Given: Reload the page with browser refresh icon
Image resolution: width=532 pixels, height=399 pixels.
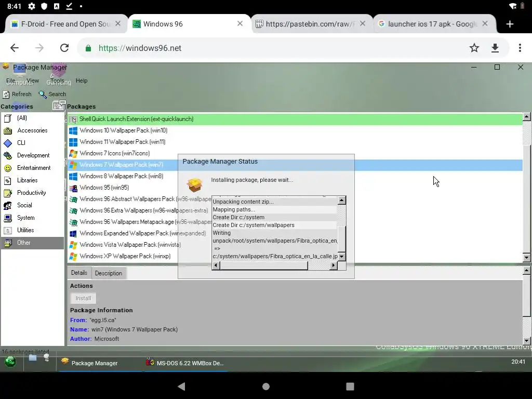Looking at the screenshot, I should tap(64, 48).
